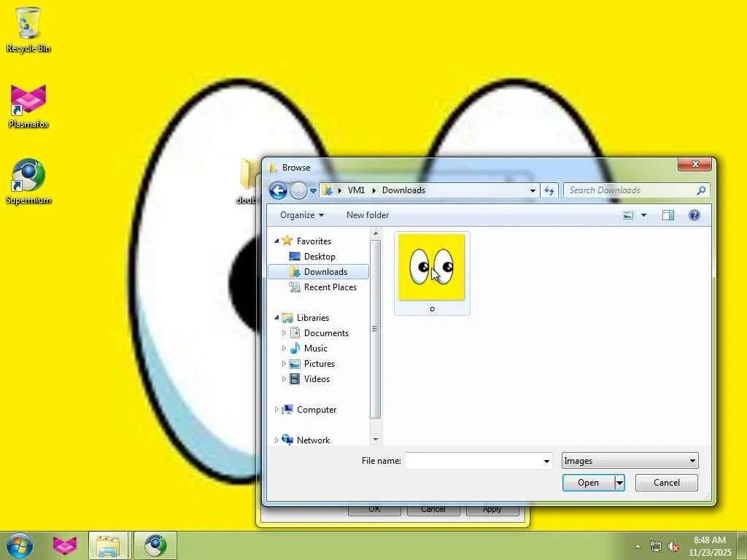Screen dimensions: 747x560
Task: Click the Forward arrow in Browse dialog
Action: 298,190
